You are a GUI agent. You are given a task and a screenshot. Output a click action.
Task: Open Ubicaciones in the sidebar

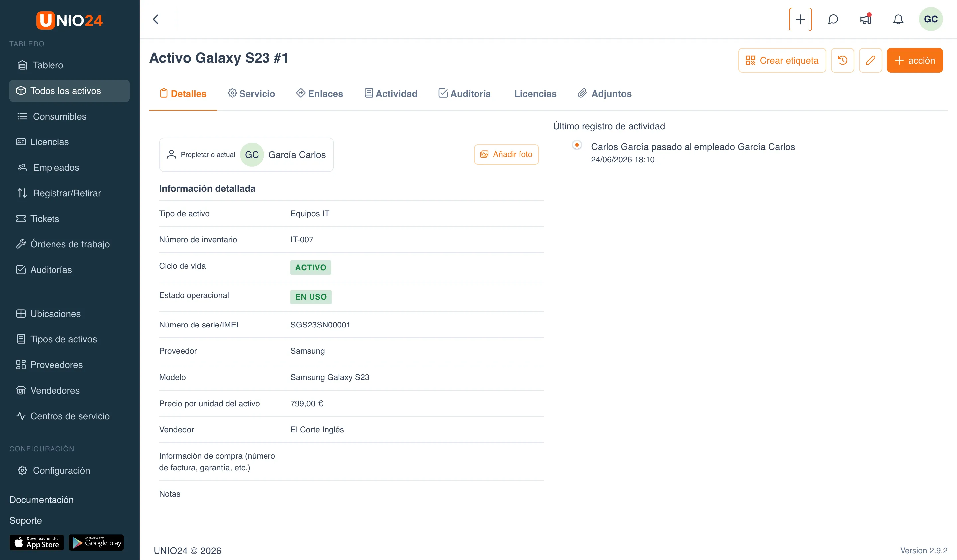click(69, 314)
